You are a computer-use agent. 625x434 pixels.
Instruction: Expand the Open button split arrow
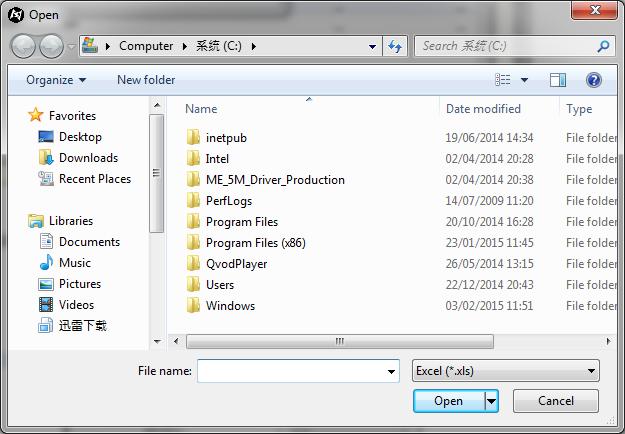point(491,401)
